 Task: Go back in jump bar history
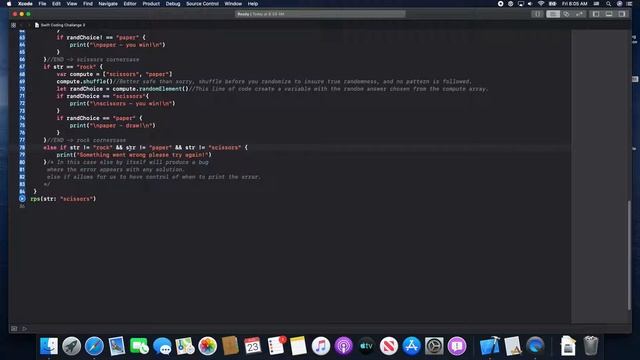21,25
